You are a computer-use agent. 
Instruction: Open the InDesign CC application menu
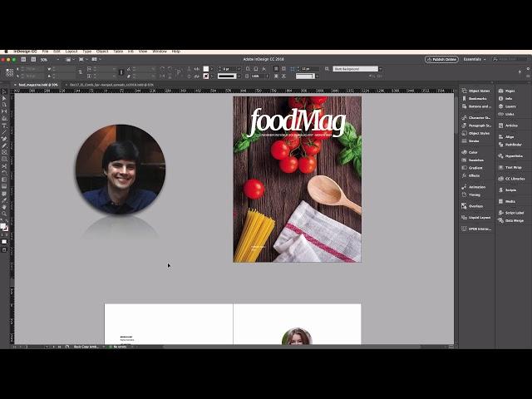pos(25,52)
